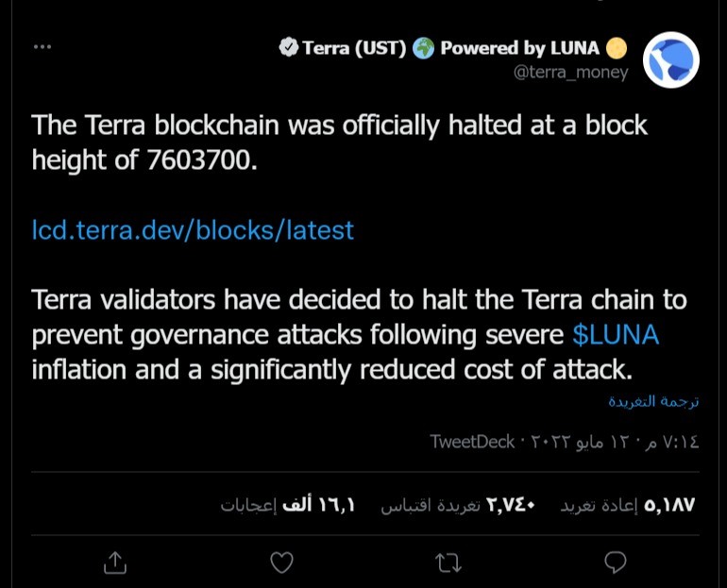The height and width of the screenshot is (588, 727).
Task: View the 5,187 retweets list
Action: pyautogui.click(x=628, y=505)
